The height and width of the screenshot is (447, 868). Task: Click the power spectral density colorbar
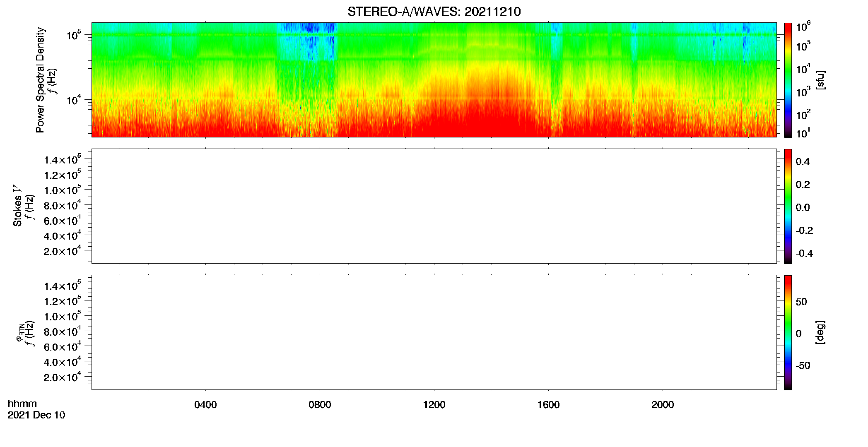pyautogui.click(x=788, y=80)
